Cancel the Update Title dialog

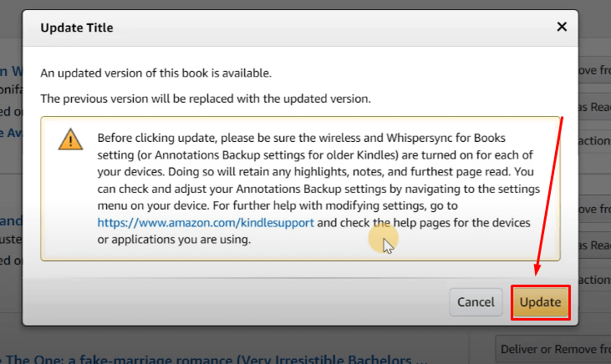pyautogui.click(x=476, y=302)
